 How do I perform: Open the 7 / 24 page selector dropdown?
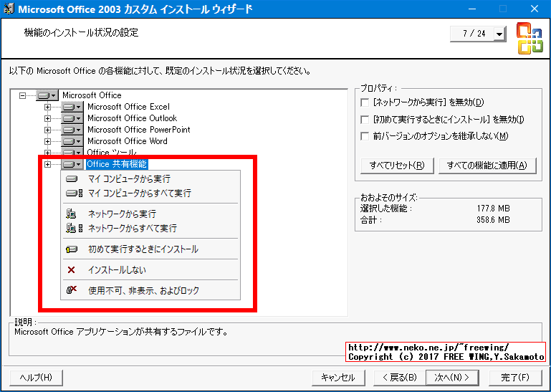click(x=499, y=34)
